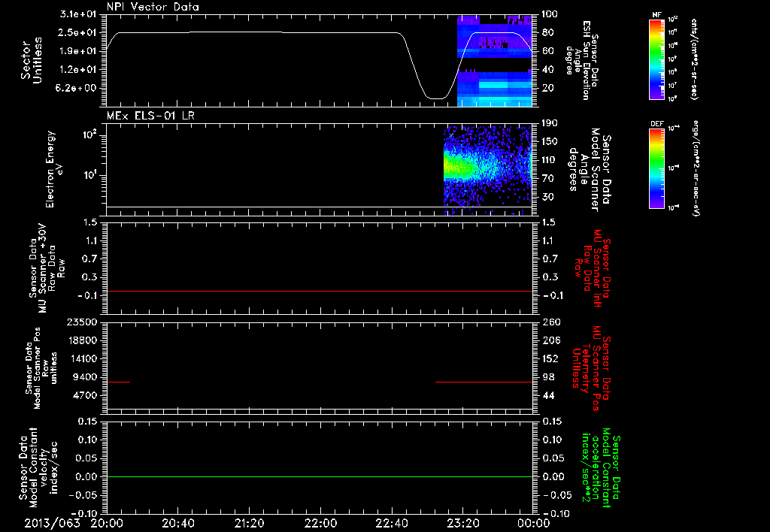Click the red 'MU Scanner Inh Raw Data' label
The height and width of the screenshot is (532, 770).
(x=592, y=268)
